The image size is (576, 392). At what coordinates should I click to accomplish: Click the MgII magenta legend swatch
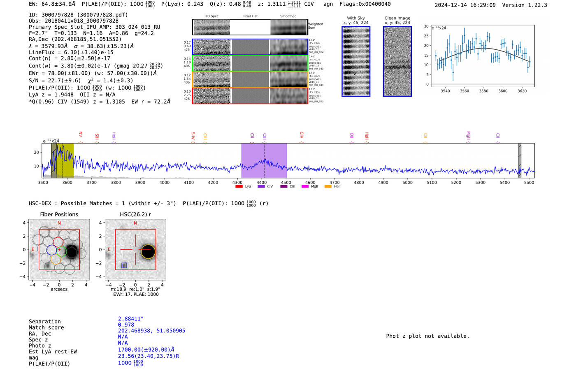[305, 187]
